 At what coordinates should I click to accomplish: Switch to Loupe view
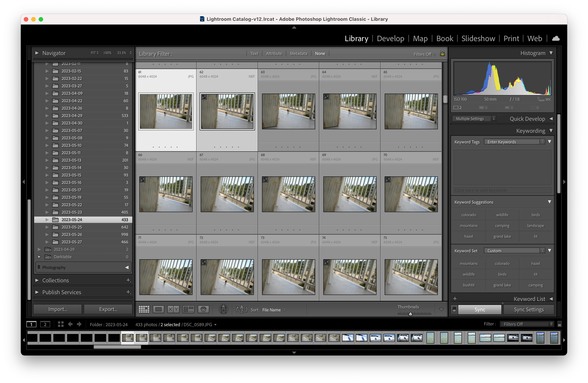click(158, 309)
